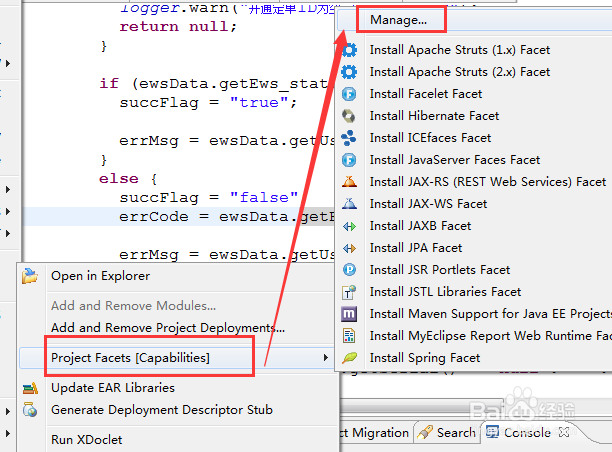Viewport: 612px width, 452px height.
Task: Choose Install JAX-WS Facet
Action: (428, 204)
